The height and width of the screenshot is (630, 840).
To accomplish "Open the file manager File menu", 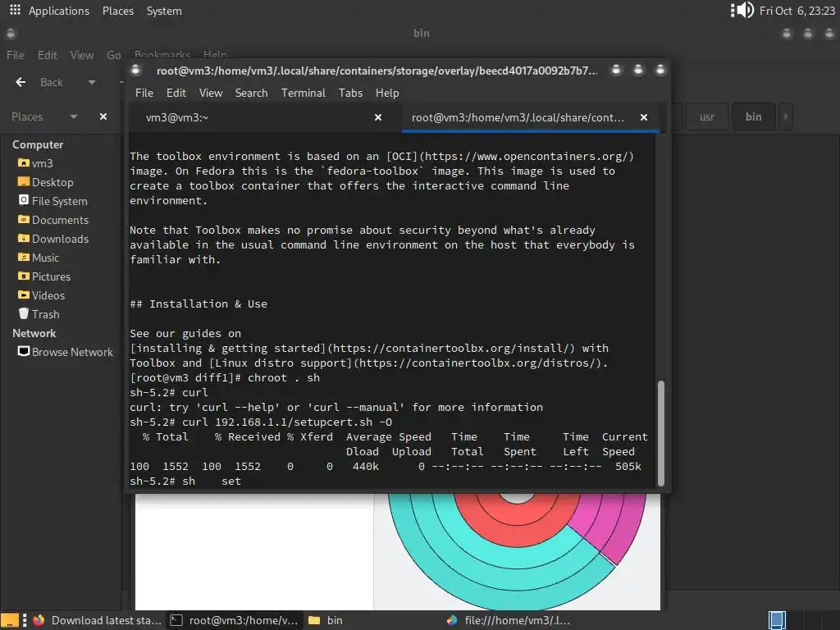I will (x=16, y=55).
